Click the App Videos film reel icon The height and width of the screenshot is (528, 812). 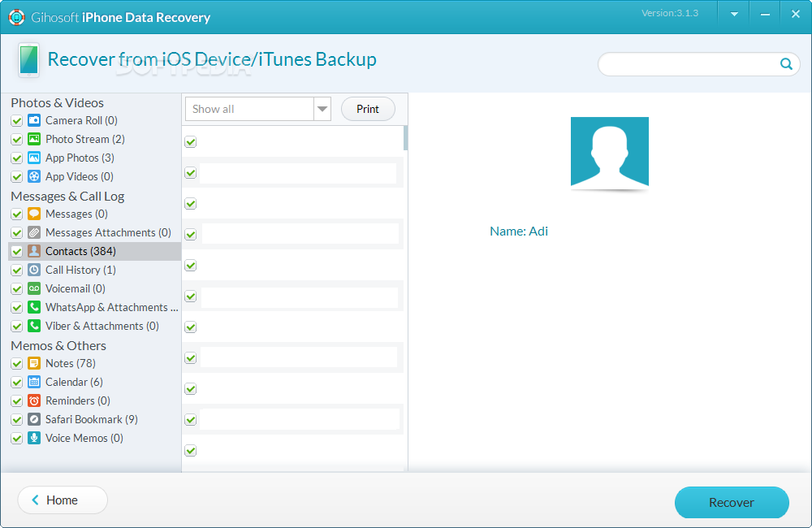(x=34, y=176)
